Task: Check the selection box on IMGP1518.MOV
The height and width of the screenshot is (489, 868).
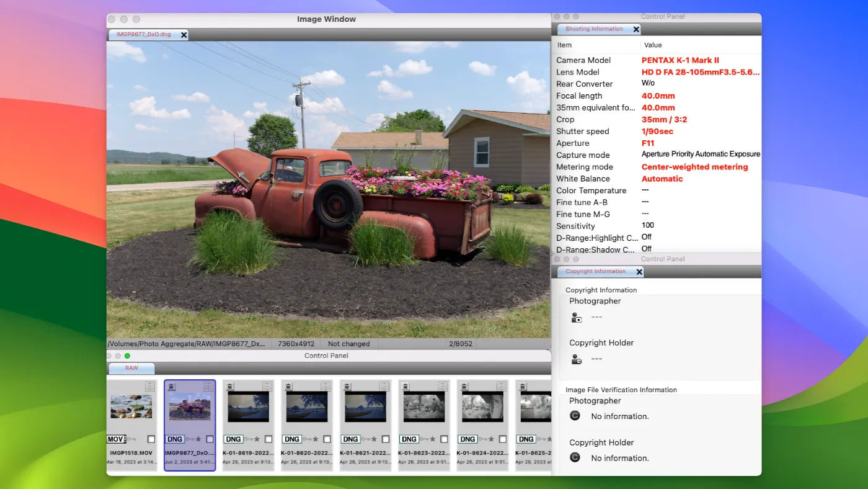Action: coord(151,439)
